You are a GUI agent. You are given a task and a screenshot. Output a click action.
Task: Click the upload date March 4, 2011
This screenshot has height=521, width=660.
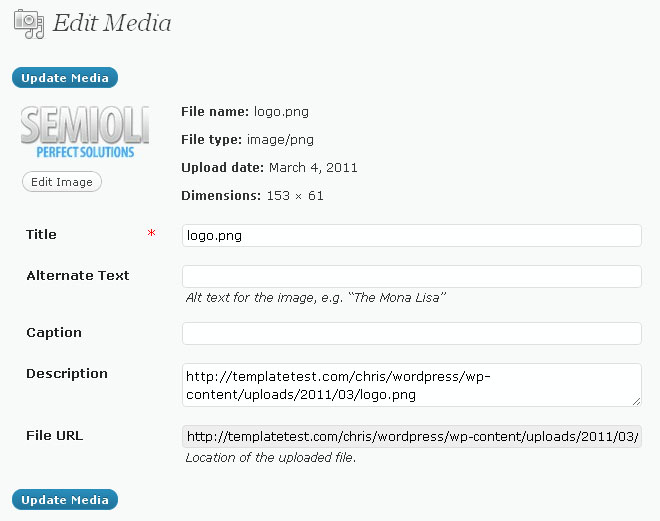312,167
